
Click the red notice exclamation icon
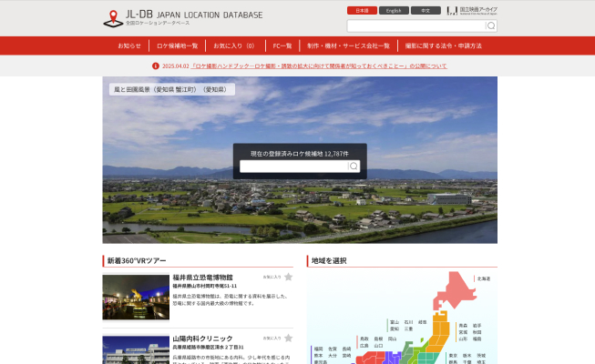[156, 66]
